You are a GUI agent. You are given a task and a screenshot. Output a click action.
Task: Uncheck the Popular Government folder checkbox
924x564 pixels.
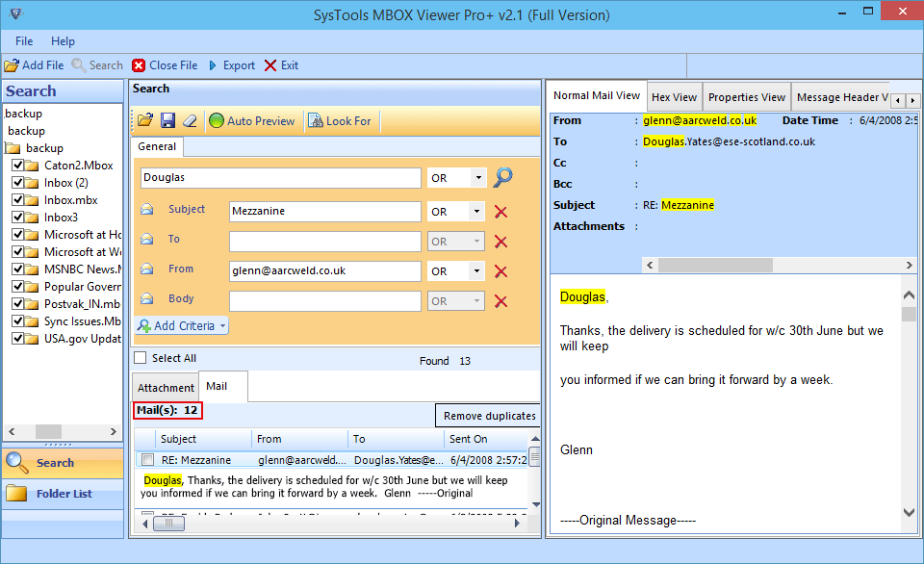click(x=17, y=287)
